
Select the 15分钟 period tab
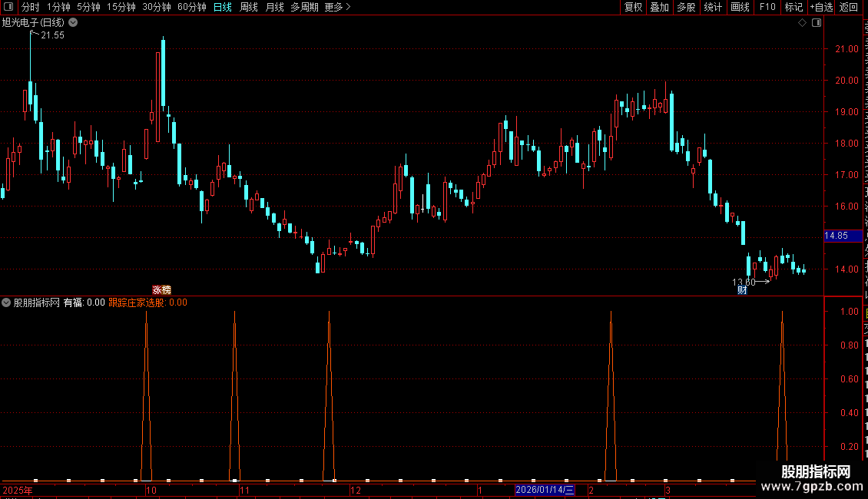[x=121, y=7]
